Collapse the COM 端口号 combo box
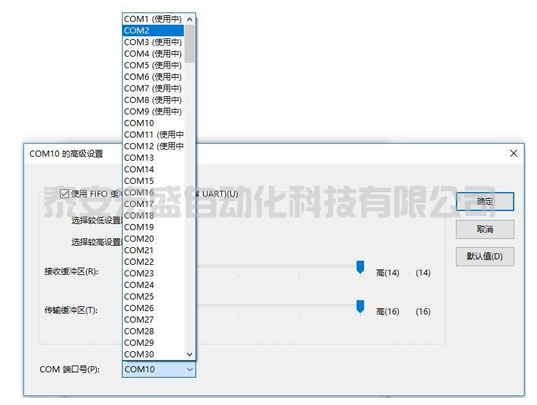 (x=190, y=369)
